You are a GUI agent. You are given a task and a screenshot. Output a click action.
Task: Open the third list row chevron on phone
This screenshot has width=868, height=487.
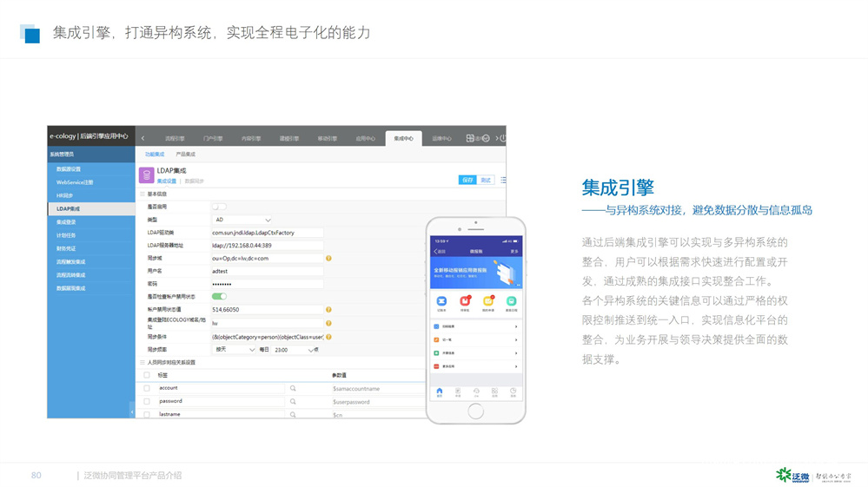(x=516, y=353)
